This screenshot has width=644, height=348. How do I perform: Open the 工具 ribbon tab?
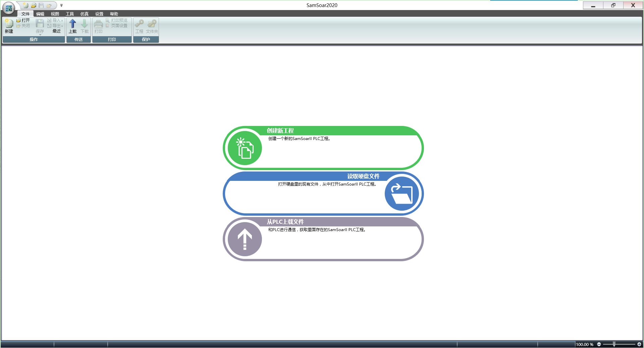[70, 14]
